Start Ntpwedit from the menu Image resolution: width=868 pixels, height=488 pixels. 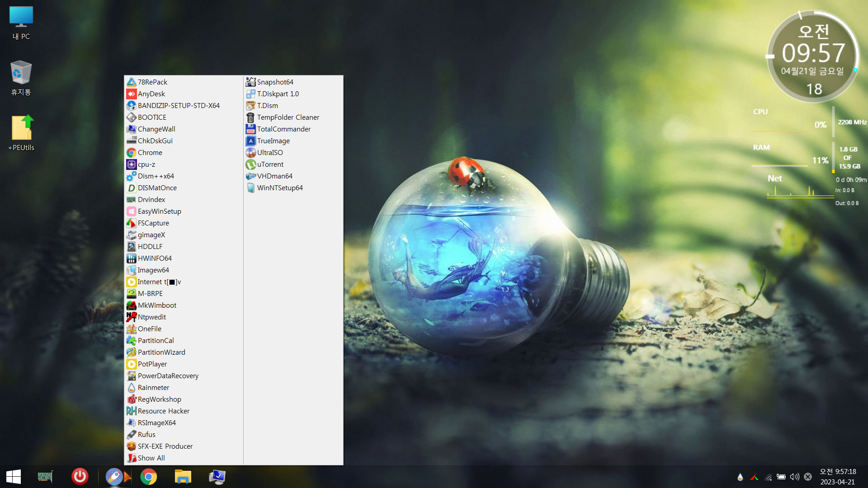184,317
